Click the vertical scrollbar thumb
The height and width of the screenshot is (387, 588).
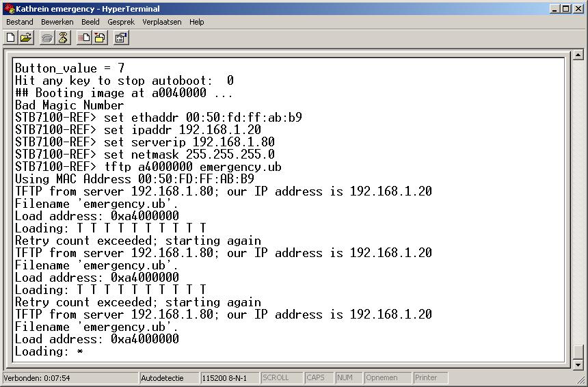tap(578, 352)
